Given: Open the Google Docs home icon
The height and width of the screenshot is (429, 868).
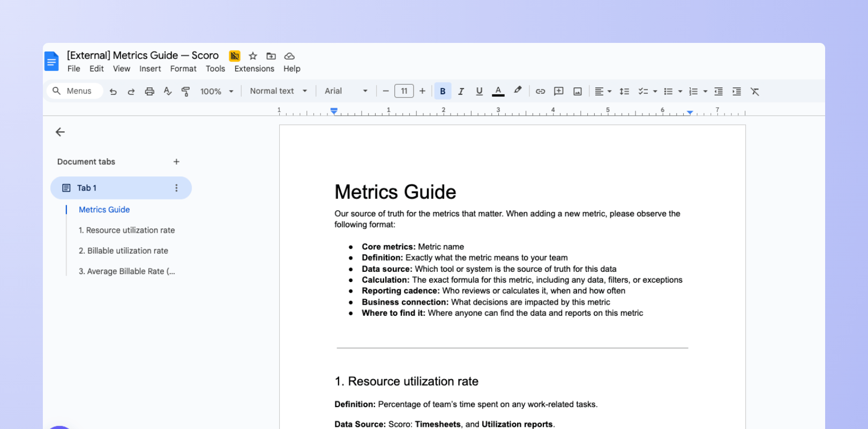Looking at the screenshot, I should tap(51, 62).
